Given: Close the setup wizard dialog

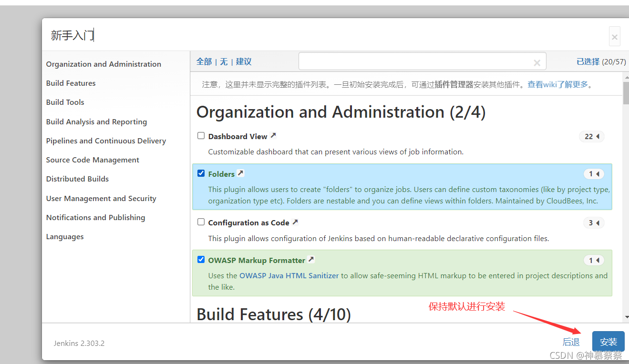Looking at the screenshot, I should pos(615,37).
